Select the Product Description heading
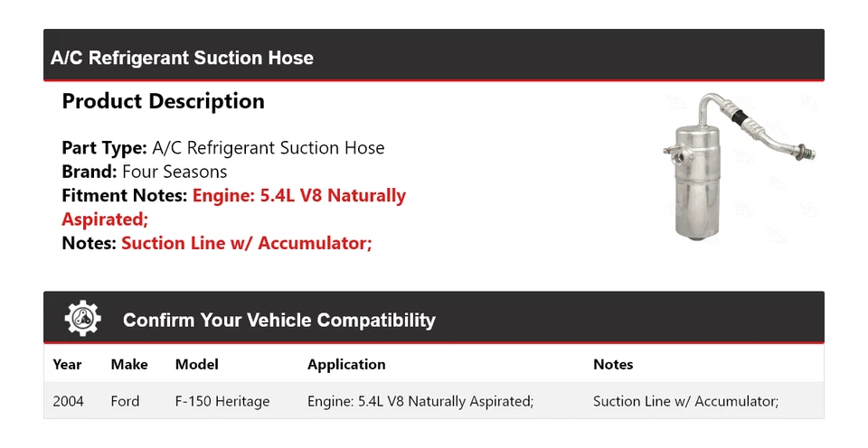Viewport: 868px width, 448px height. [x=163, y=101]
